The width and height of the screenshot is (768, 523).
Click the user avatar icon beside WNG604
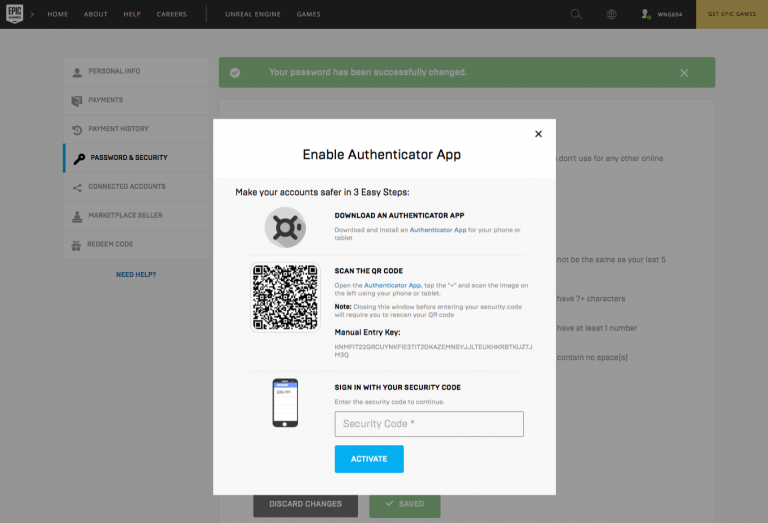(646, 14)
